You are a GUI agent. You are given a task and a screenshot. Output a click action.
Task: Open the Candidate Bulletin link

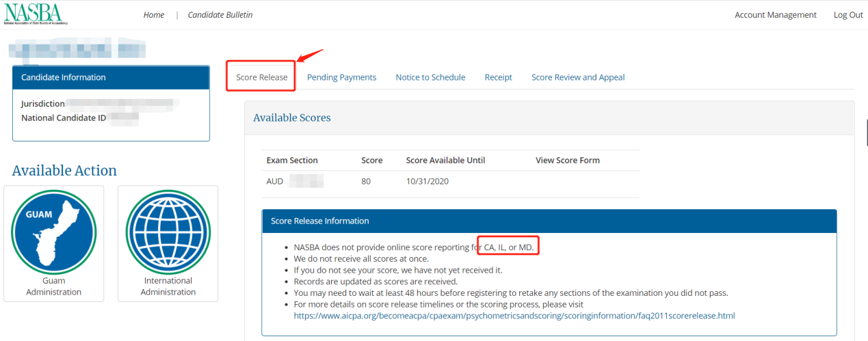220,15
